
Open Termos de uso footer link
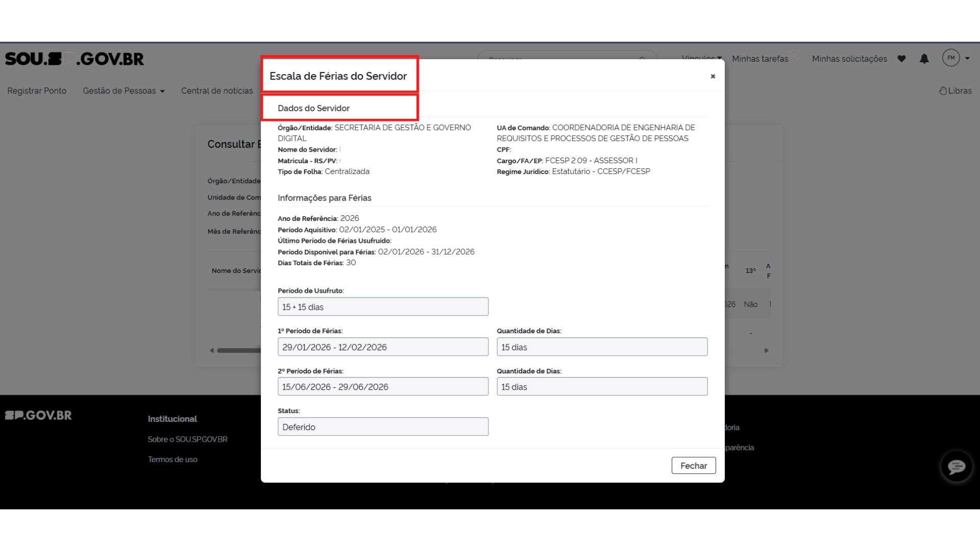click(x=173, y=459)
